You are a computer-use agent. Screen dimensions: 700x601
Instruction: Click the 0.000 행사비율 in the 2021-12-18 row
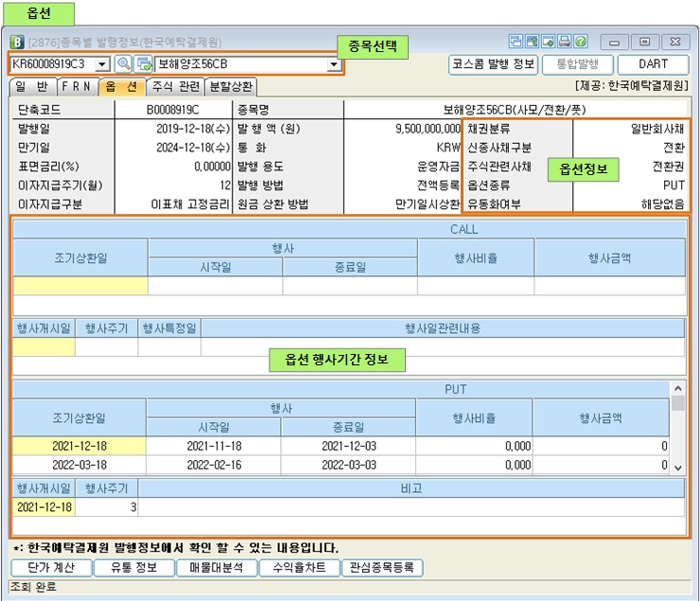[x=474, y=446]
